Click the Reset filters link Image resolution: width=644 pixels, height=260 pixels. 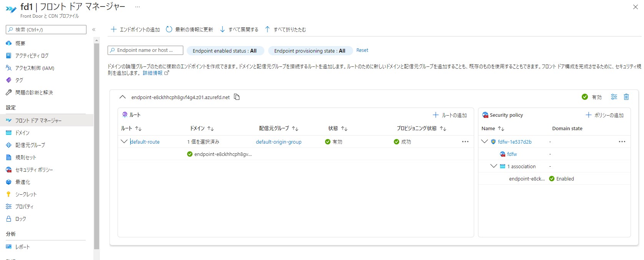(362, 50)
